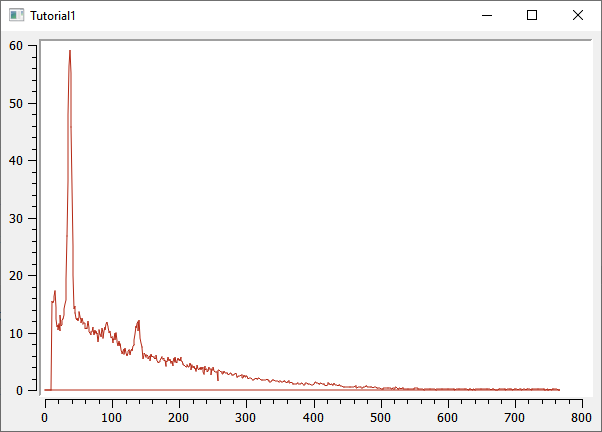
Task: Click the 600 label on the x-axis
Action: click(447, 417)
